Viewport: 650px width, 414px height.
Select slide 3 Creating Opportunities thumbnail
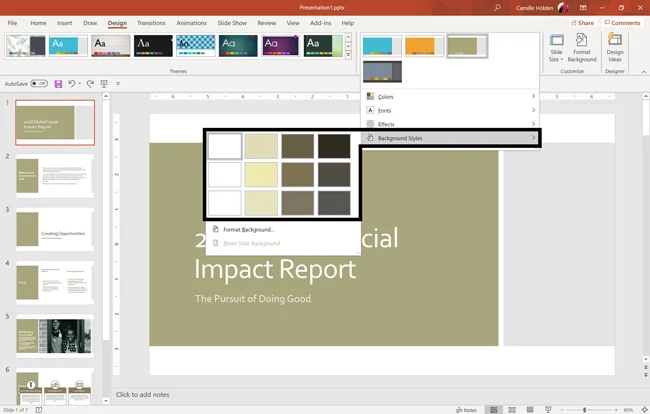click(x=55, y=229)
